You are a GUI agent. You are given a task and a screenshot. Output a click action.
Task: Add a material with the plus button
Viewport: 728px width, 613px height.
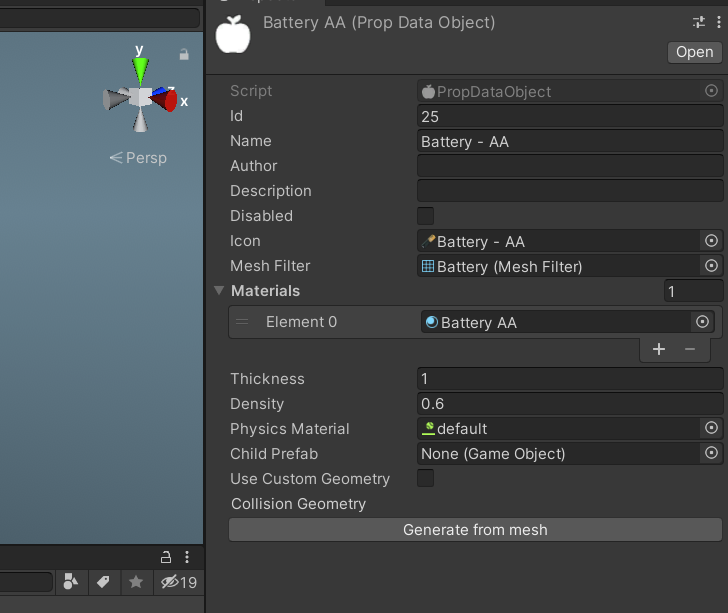[x=658, y=349]
